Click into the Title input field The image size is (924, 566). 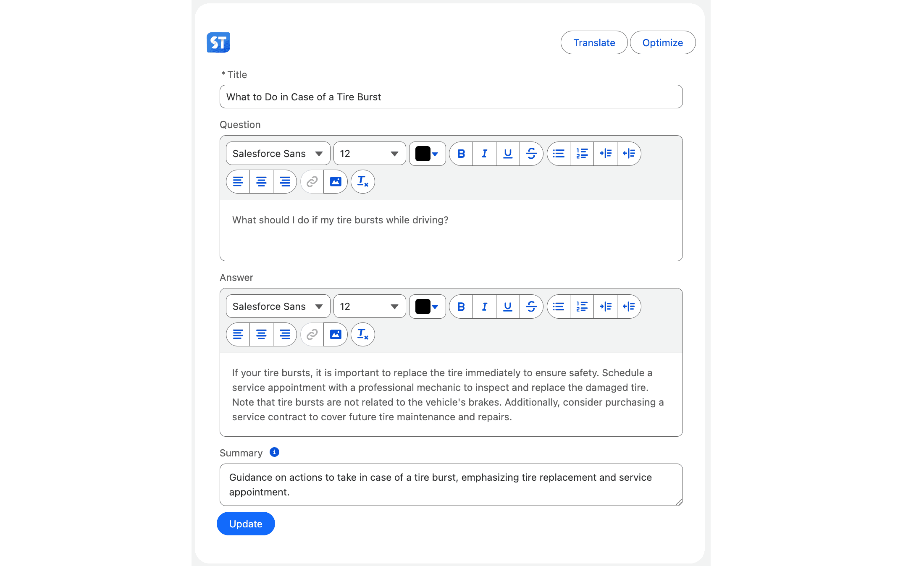tap(451, 97)
